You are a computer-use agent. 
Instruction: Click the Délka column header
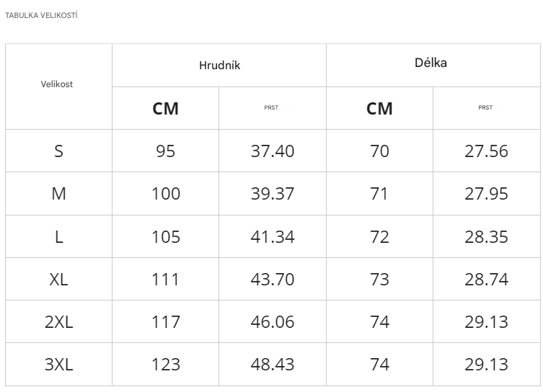(x=431, y=63)
